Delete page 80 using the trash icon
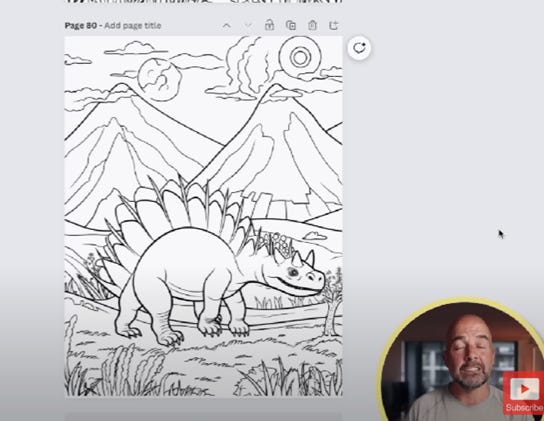This screenshot has height=421, width=544. pos(312,25)
